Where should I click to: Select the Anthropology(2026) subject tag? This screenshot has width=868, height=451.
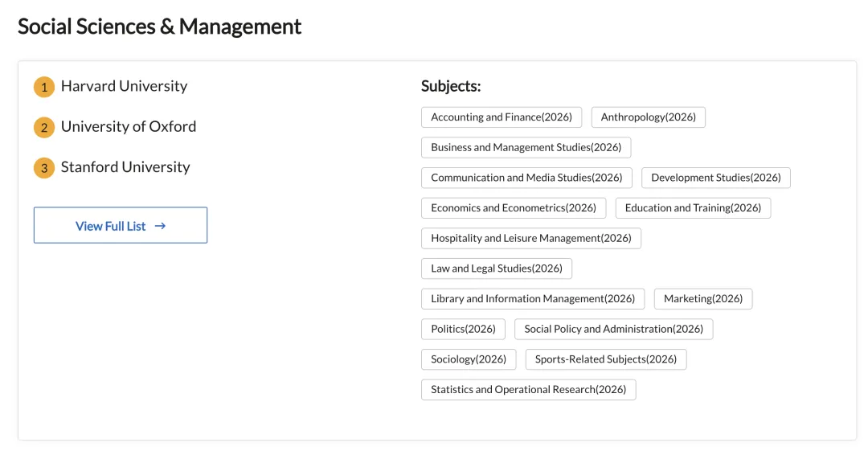(x=649, y=117)
